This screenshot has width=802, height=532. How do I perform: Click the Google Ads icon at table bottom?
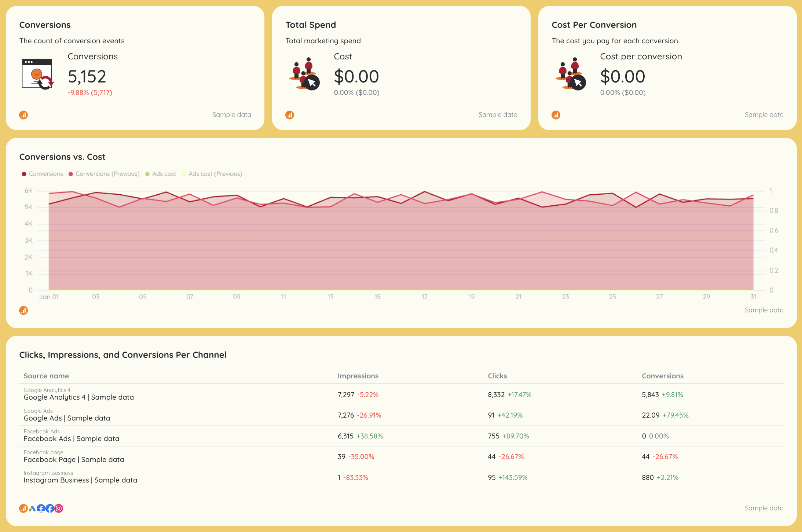(x=32, y=509)
